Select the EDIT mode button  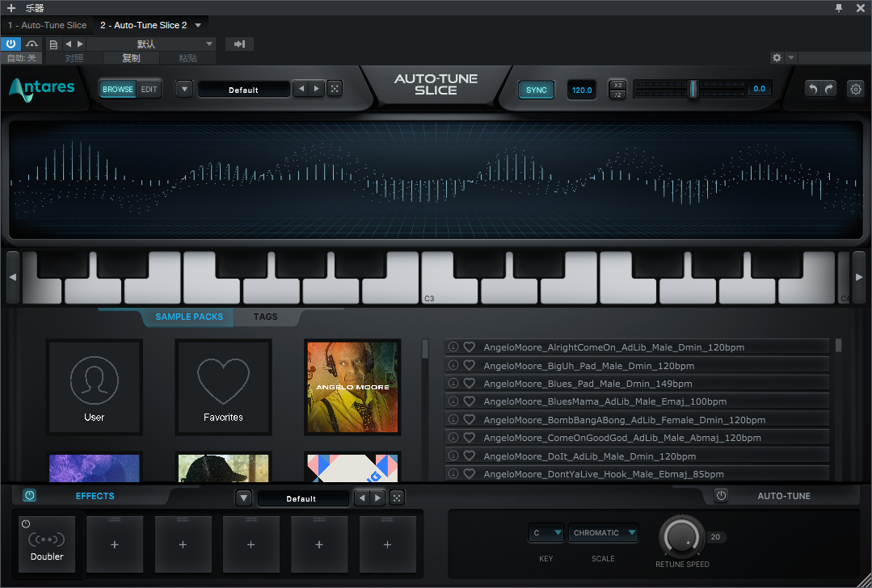click(149, 89)
